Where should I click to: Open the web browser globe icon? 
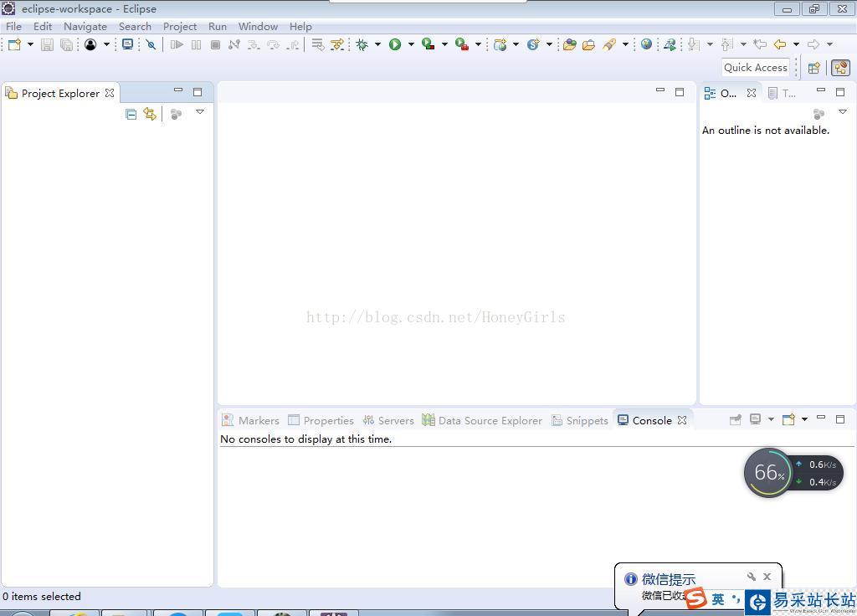tap(646, 44)
